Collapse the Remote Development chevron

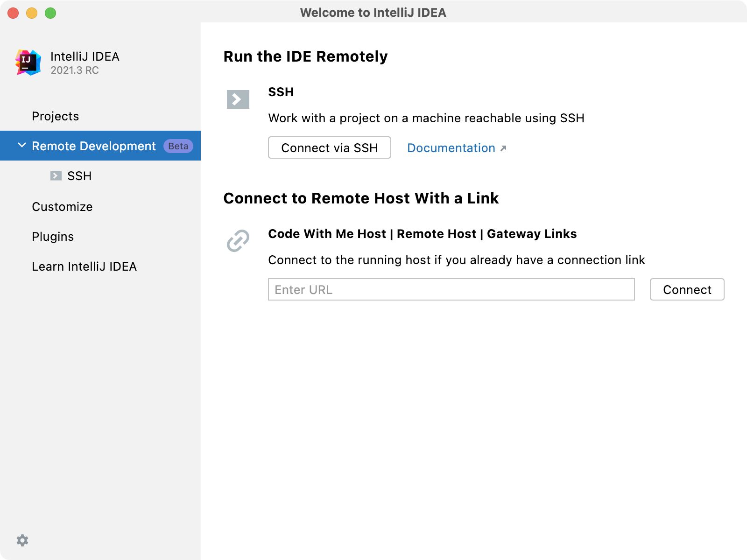click(21, 146)
